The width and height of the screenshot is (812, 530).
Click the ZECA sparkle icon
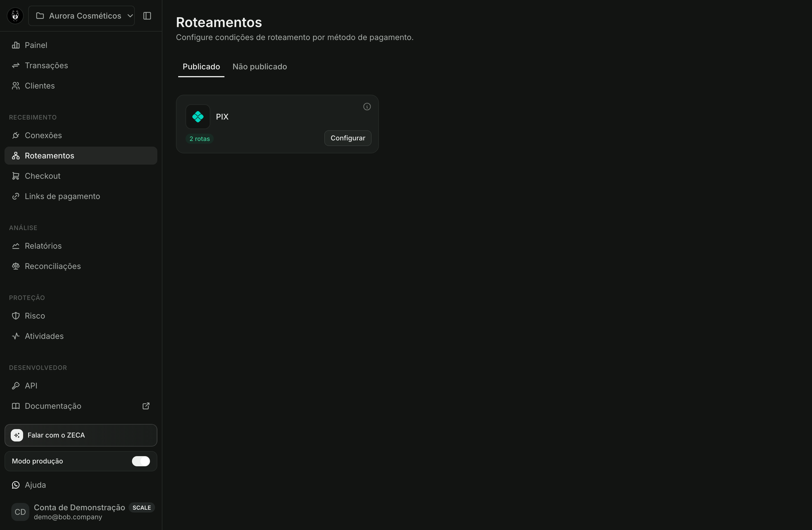coord(17,435)
